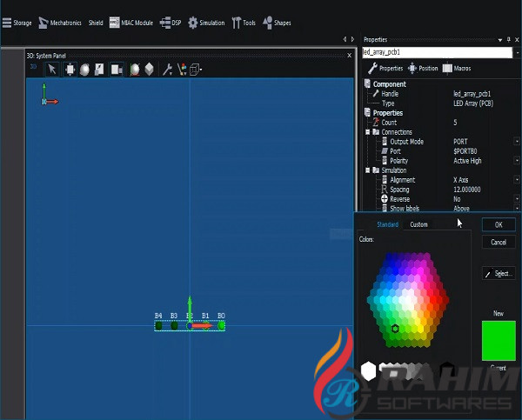Open the DSP component menu
The width and height of the screenshot is (522, 420).
[171, 23]
